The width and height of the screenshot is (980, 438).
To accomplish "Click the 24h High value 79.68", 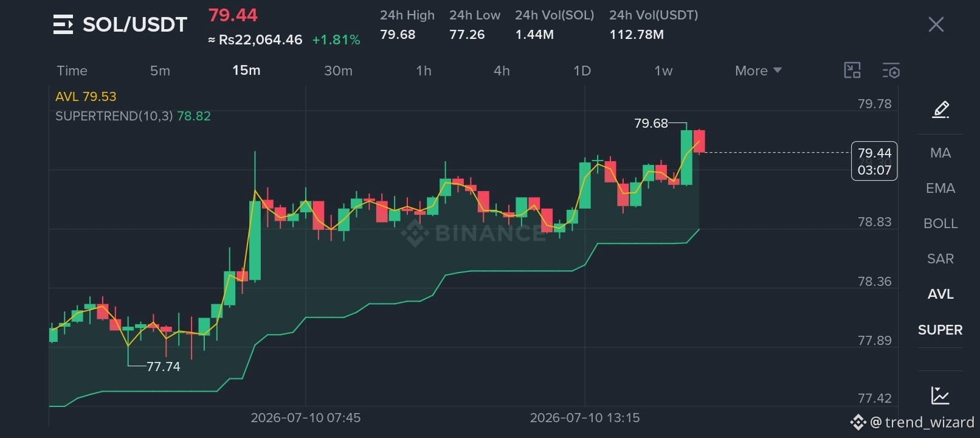I will click(x=398, y=35).
